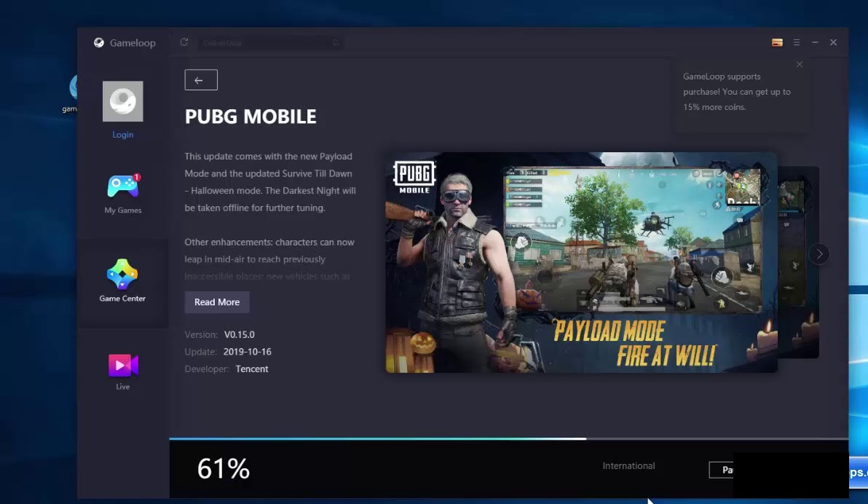Switch to the Live section
Screen dimensions: 868x504
point(123,371)
